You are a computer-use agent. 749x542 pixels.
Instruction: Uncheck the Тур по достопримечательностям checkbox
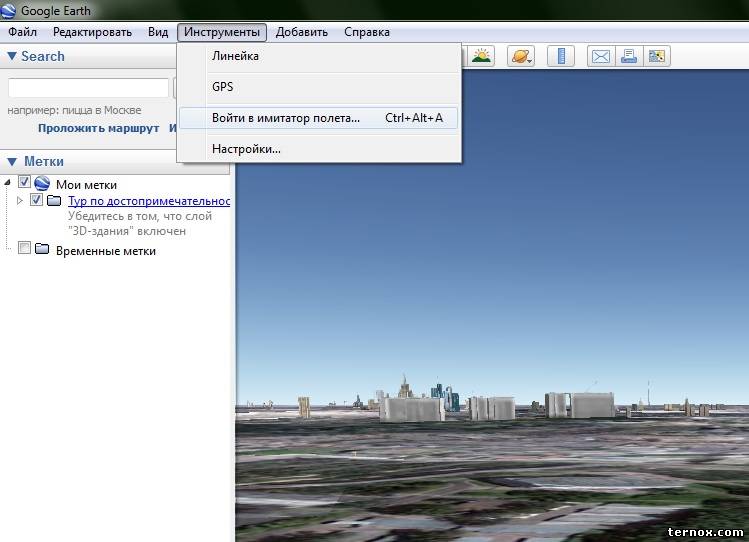point(37,200)
